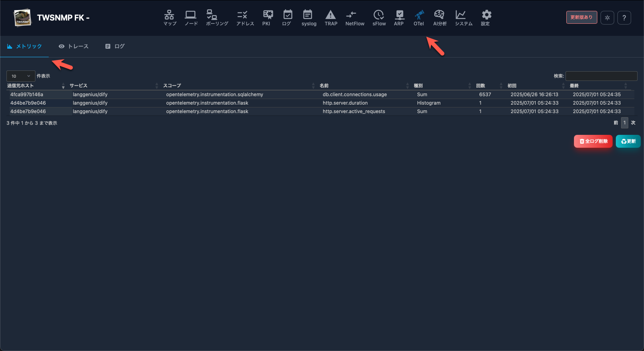Open the ポーリング (Polling) icon
The width and height of the screenshot is (644, 351).
coord(217,18)
